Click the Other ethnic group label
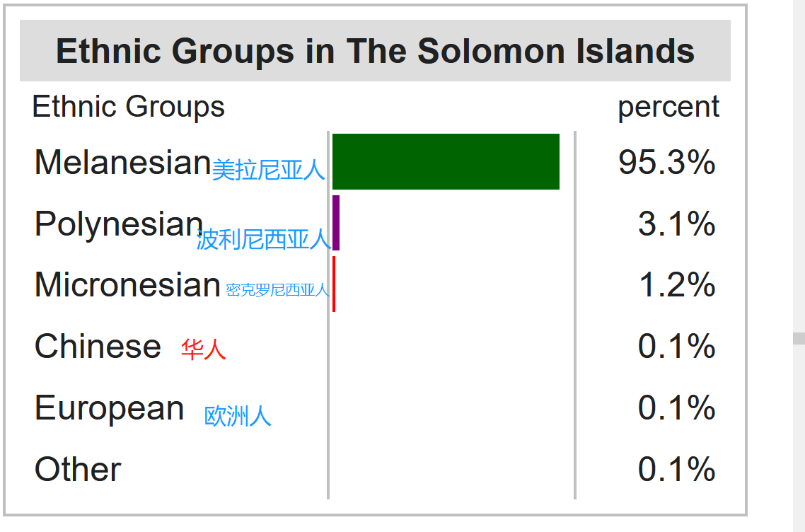The width and height of the screenshot is (805, 532). click(x=78, y=469)
